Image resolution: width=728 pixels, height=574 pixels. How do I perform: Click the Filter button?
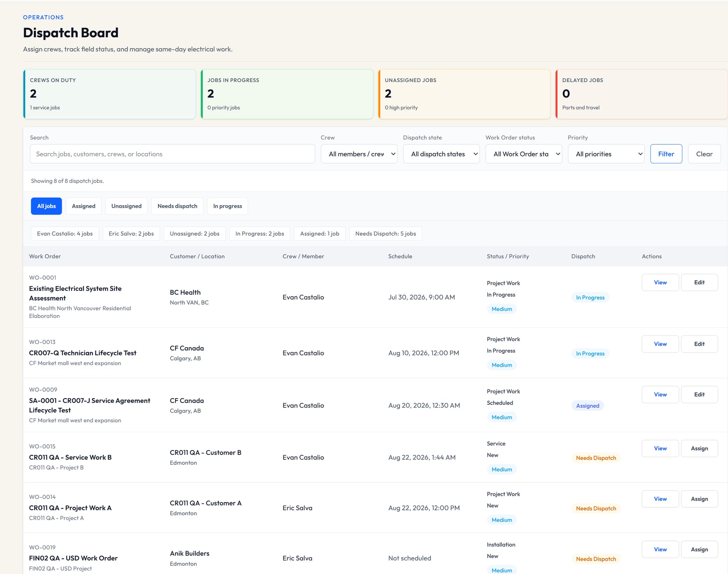pyautogui.click(x=666, y=154)
